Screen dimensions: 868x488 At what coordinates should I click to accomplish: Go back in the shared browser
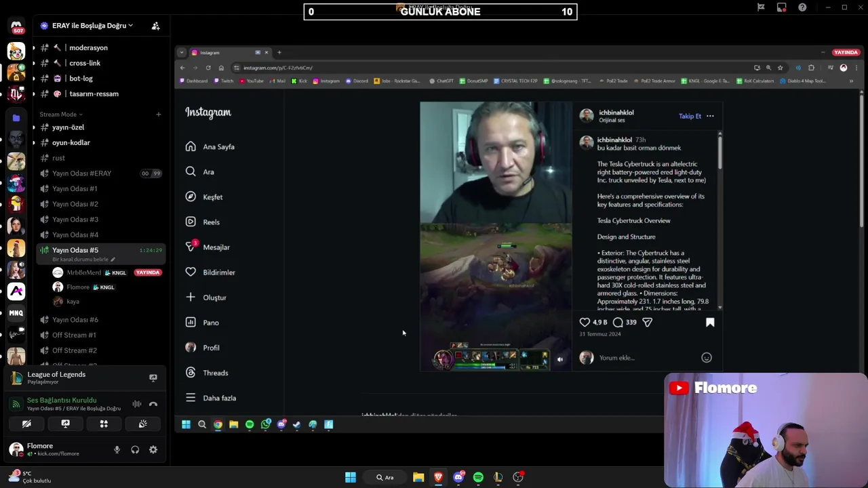pyautogui.click(x=182, y=68)
